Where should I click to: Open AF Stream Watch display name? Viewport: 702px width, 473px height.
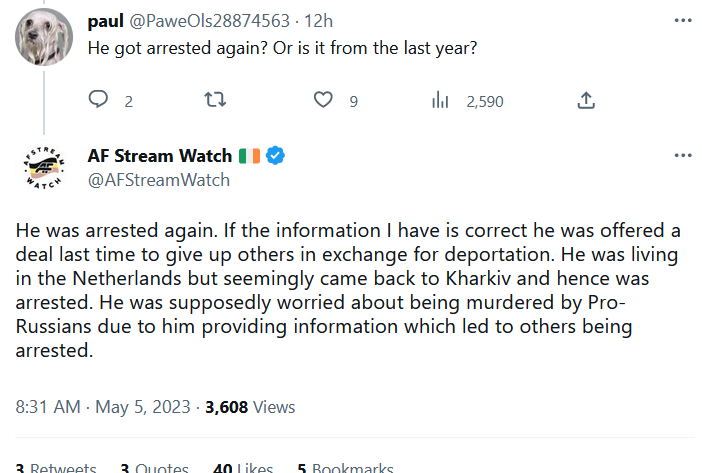(160, 156)
